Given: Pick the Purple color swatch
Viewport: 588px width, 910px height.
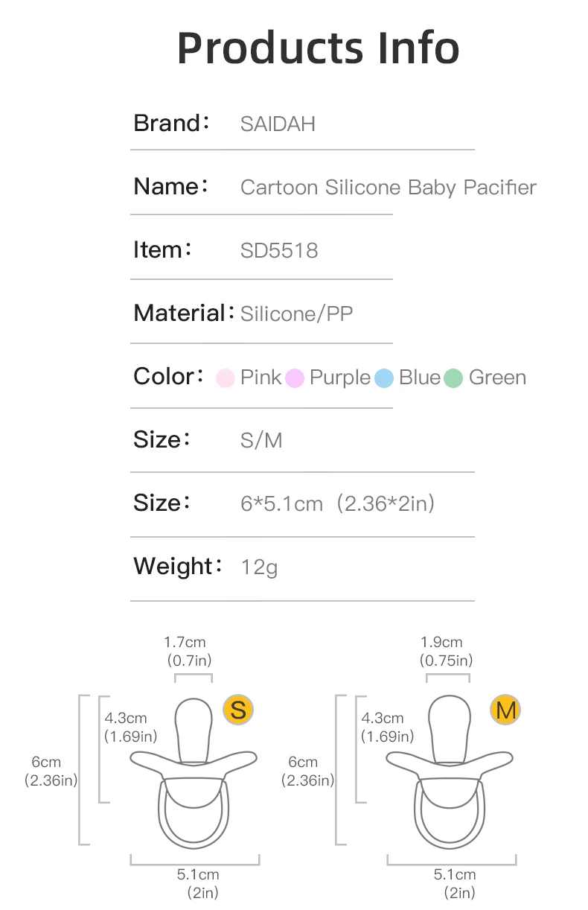Looking at the screenshot, I should [x=295, y=378].
